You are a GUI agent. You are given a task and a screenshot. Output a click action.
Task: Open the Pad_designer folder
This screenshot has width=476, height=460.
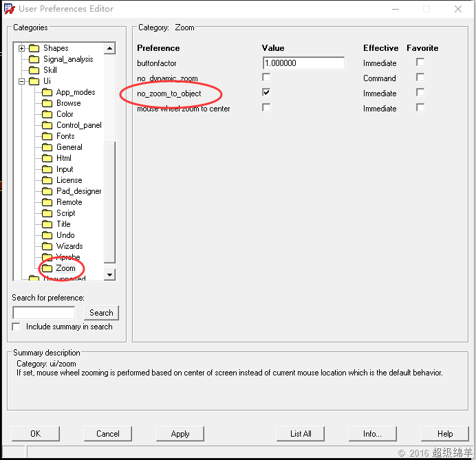(x=78, y=191)
